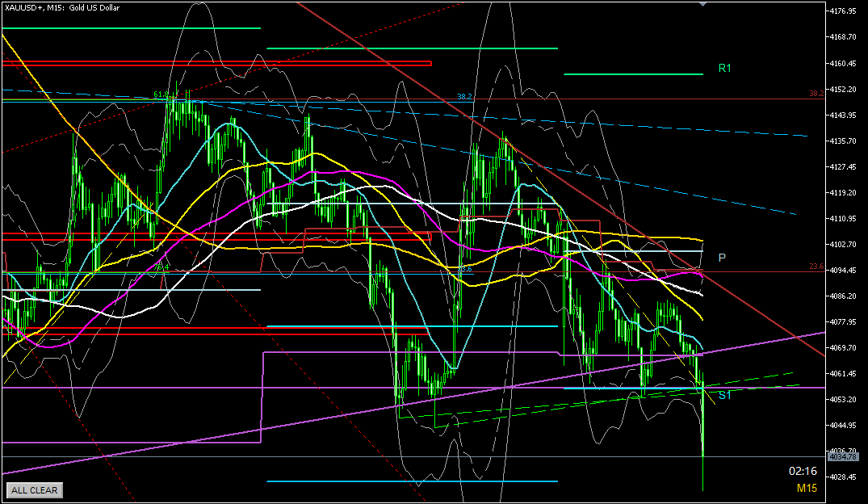Select the cyan horizontal line near 4028
The width and height of the screenshot is (868, 504).
(x=412, y=481)
